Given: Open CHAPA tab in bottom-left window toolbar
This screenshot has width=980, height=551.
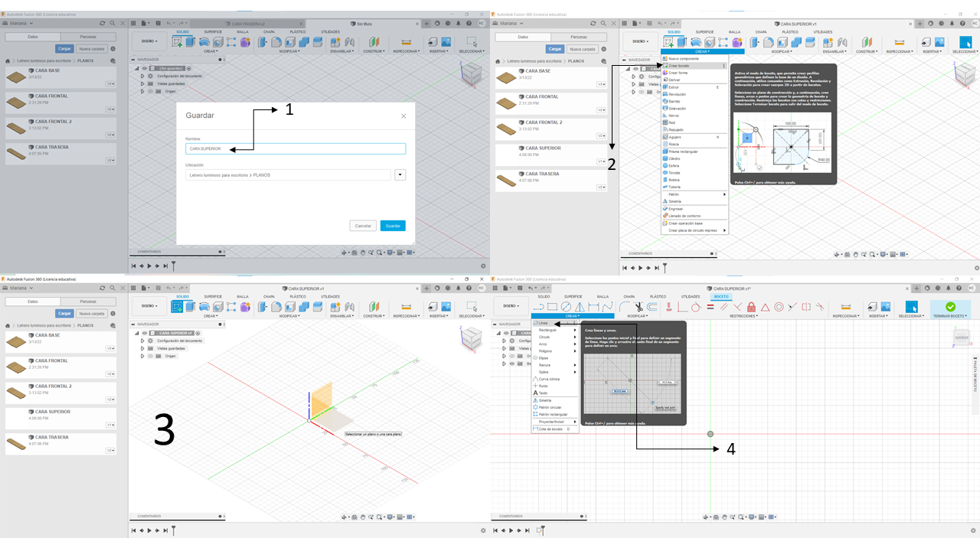Looking at the screenshot, I should pyautogui.click(x=269, y=296).
